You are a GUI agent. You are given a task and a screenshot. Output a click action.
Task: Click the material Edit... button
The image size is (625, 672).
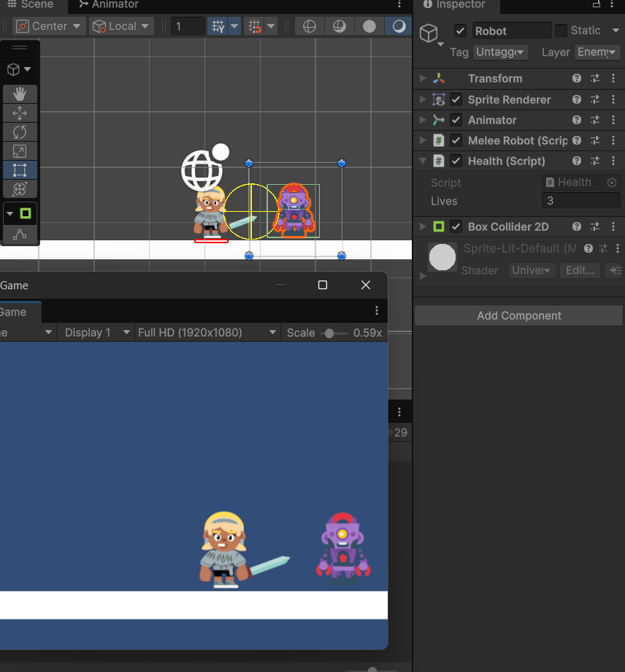point(580,270)
